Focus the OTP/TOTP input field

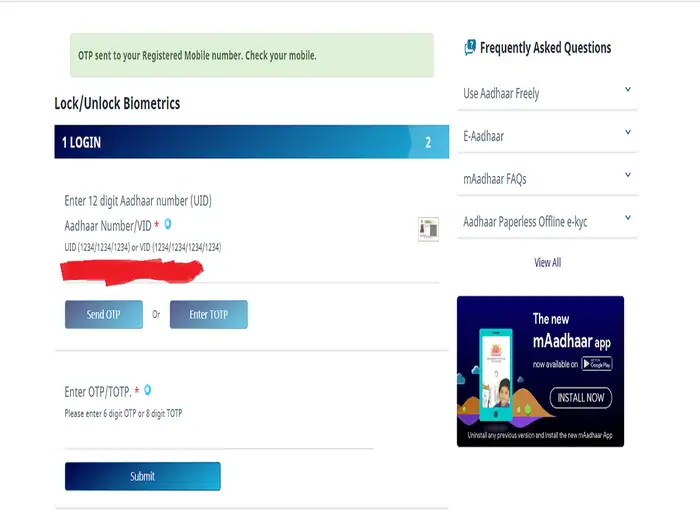(x=219, y=436)
